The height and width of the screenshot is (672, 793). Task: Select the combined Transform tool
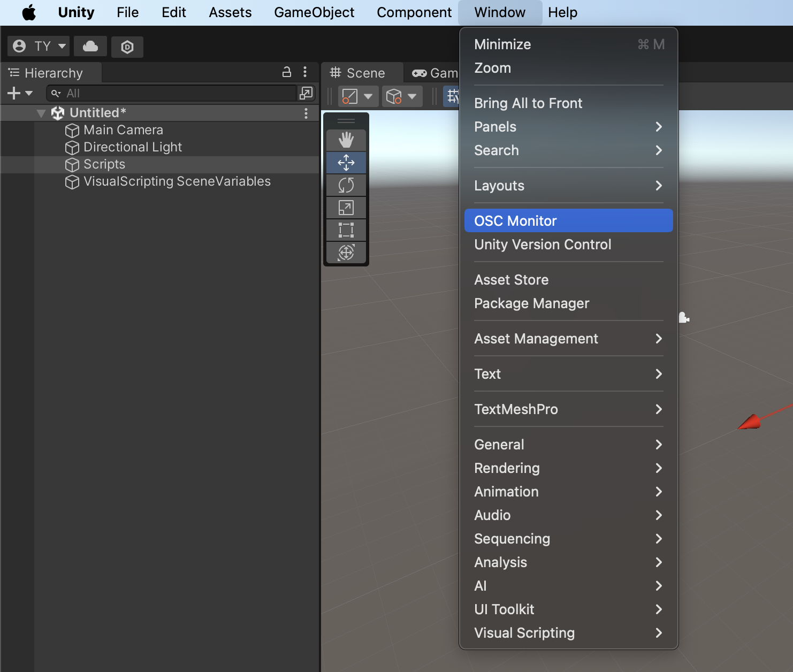click(x=346, y=253)
